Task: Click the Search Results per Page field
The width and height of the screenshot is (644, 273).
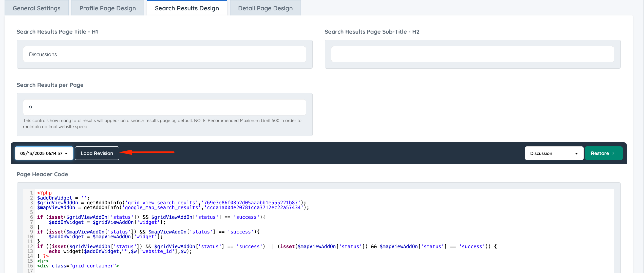Action: click(165, 107)
